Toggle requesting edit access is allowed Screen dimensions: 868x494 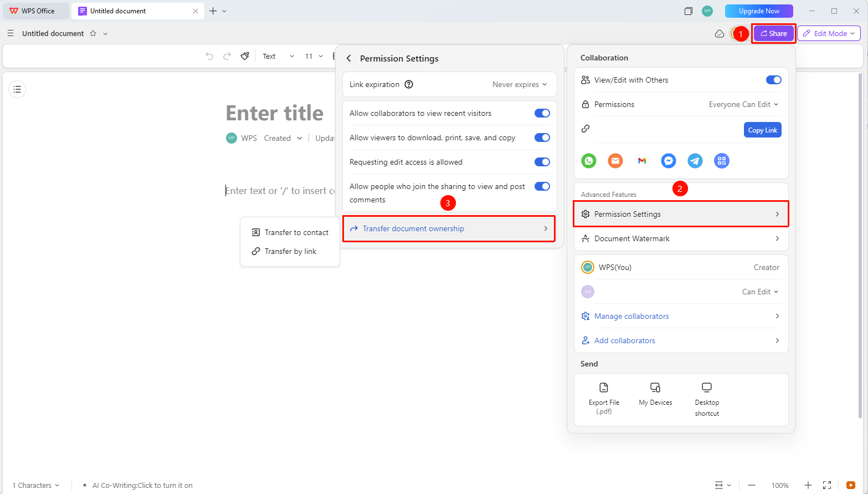click(542, 162)
